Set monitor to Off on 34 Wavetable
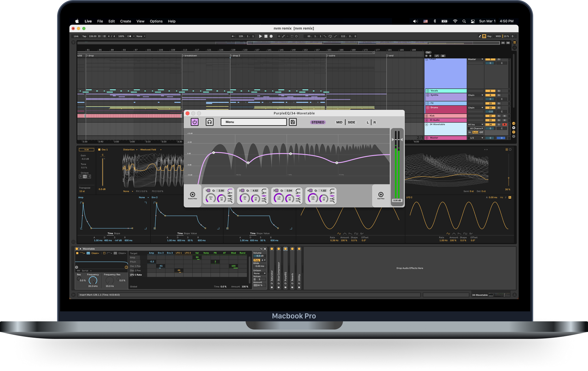This screenshot has width=588, height=371. tap(481, 132)
